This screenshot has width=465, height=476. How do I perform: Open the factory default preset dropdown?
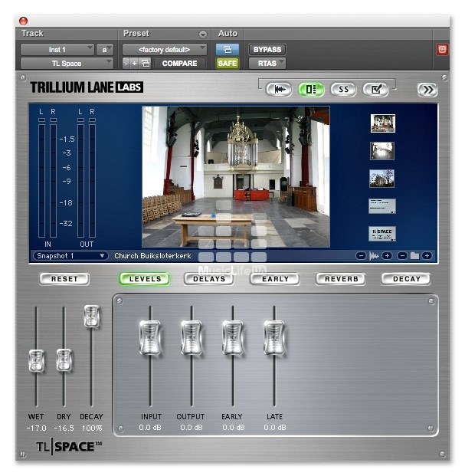165,49
